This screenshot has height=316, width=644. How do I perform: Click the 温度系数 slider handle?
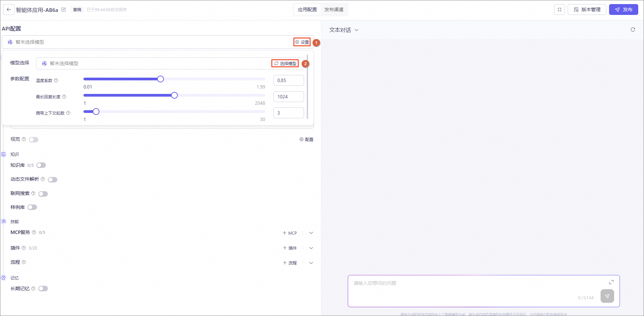click(x=160, y=79)
